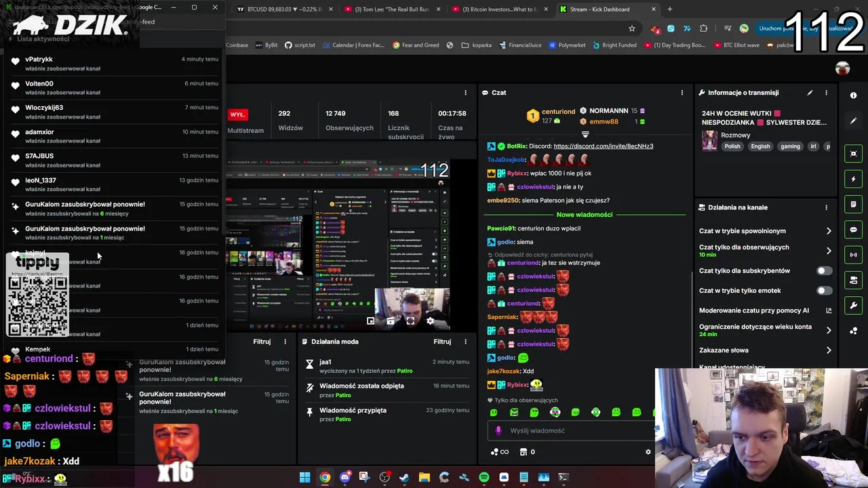Collapse the chat leaderboard with the arrow
Viewport: 868px width, 488px height.
[585, 135]
